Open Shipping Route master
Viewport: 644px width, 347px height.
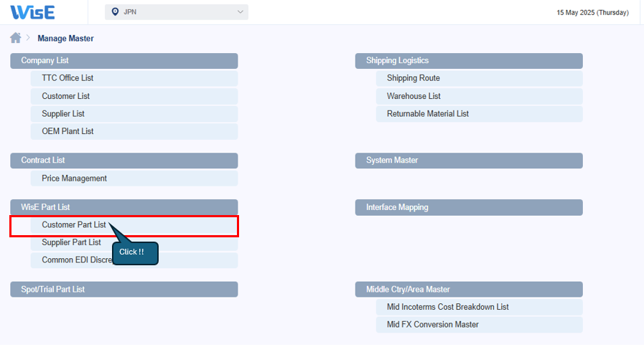coord(413,78)
